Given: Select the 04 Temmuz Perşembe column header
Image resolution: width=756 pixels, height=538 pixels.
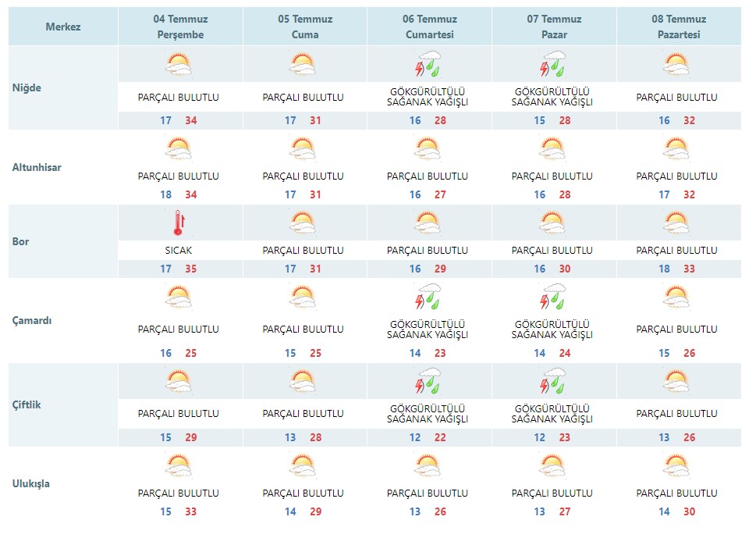Looking at the screenshot, I should coord(179,27).
